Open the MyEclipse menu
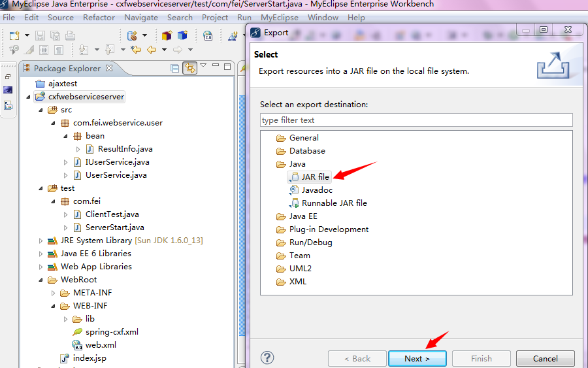The width and height of the screenshot is (588, 368). 280,18
